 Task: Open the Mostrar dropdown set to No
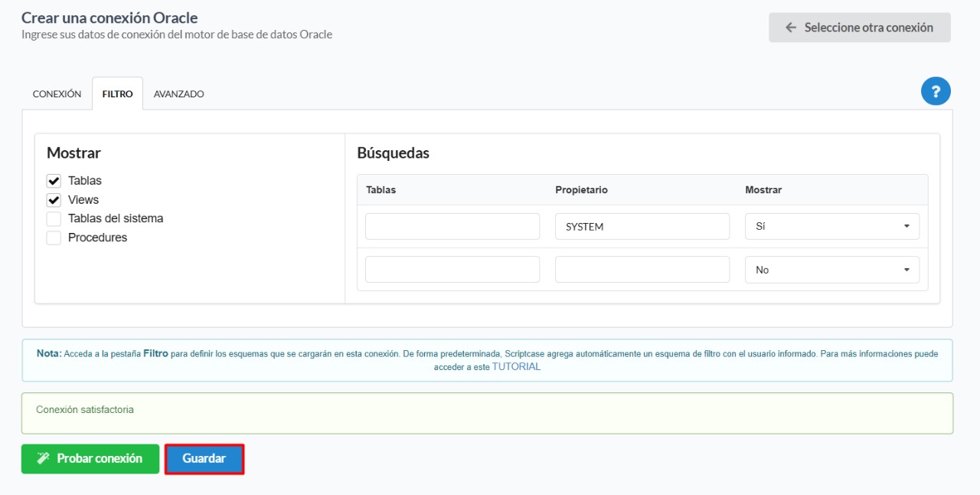(832, 270)
